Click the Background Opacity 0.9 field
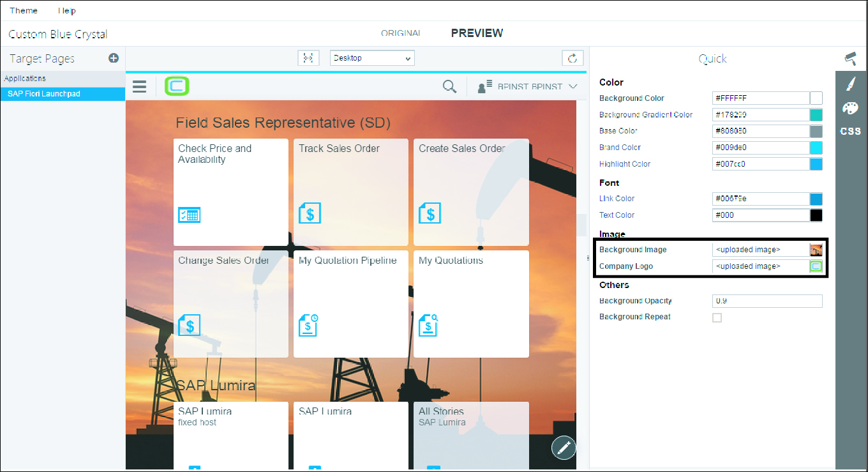868x472 pixels. [x=767, y=301]
